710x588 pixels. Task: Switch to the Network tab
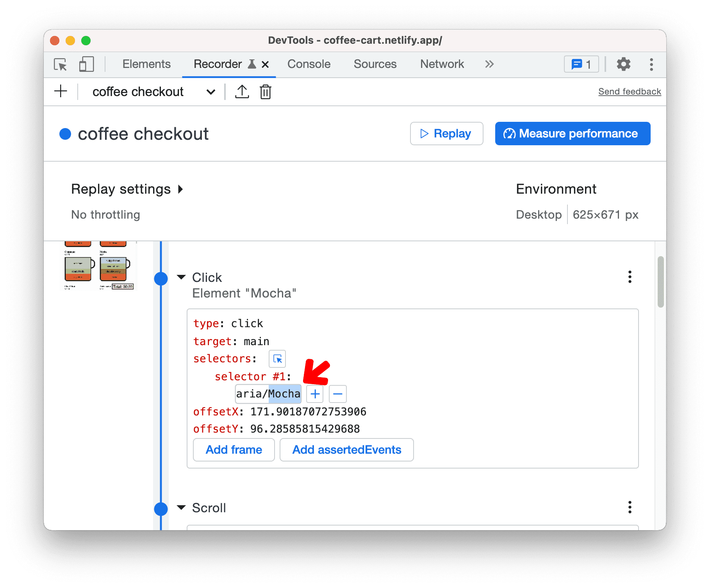442,64
